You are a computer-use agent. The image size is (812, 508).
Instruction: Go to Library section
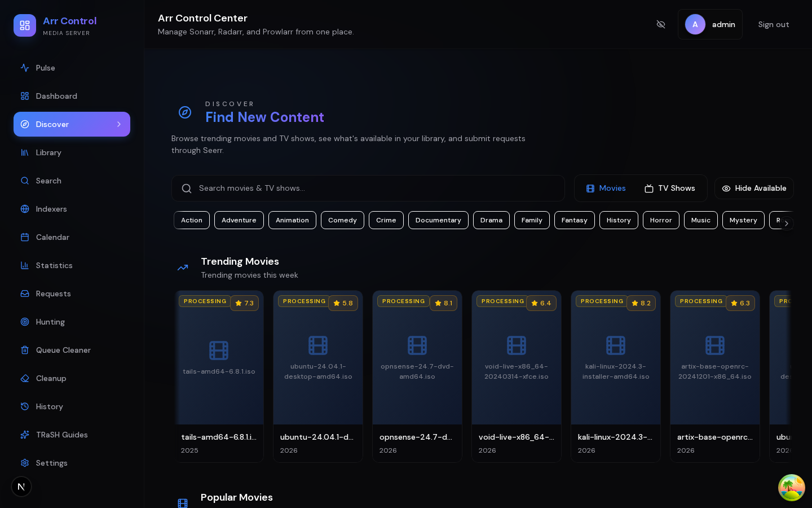[x=72, y=152]
